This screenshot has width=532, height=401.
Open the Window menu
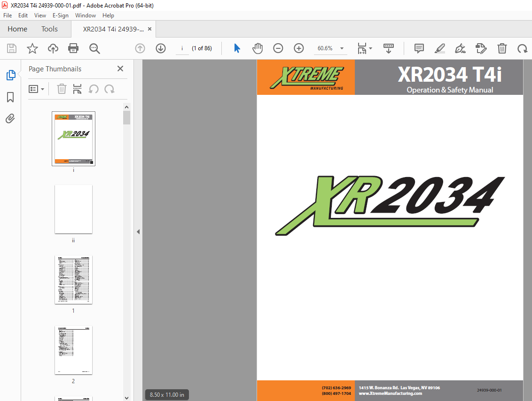coord(86,15)
